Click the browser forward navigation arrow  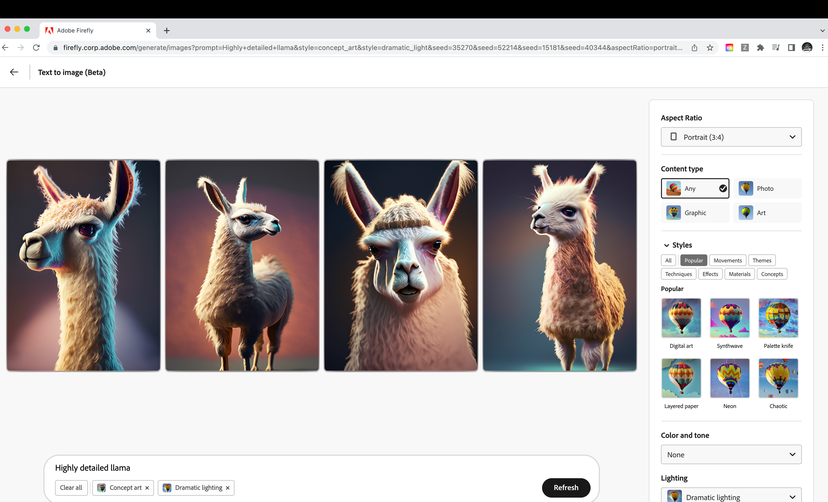pos(21,48)
